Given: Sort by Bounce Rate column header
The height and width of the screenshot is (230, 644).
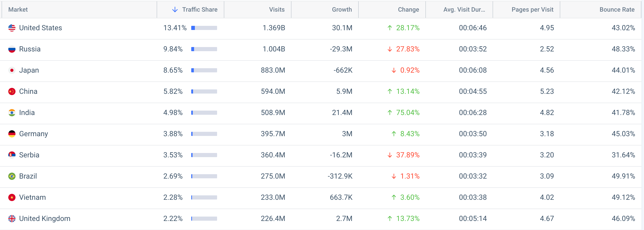Looking at the screenshot, I should coord(617,10).
